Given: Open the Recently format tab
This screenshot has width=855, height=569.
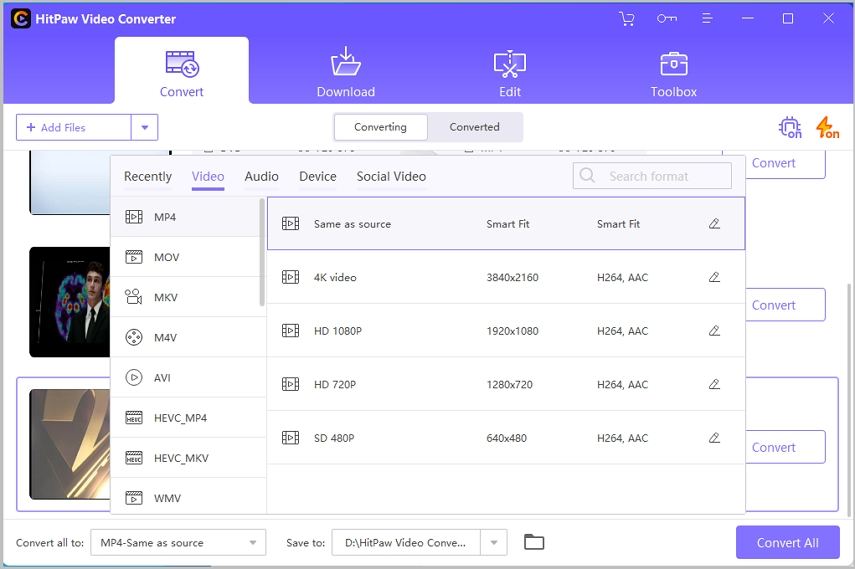Looking at the screenshot, I should coord(148,177).
